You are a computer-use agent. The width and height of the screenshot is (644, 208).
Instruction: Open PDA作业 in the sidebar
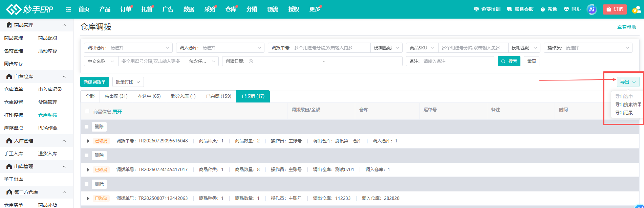pyautogui.click(x=48, y=128)
